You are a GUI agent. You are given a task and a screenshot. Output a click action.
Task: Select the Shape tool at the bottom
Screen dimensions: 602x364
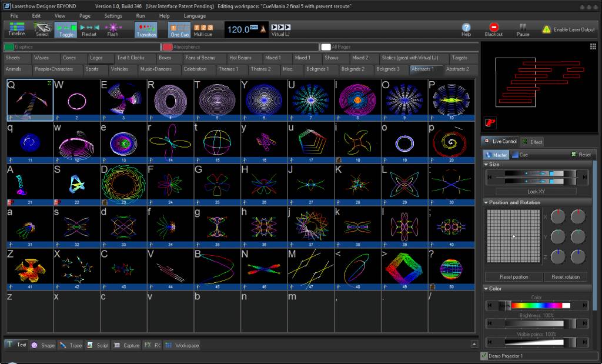(x=42, y=345)
